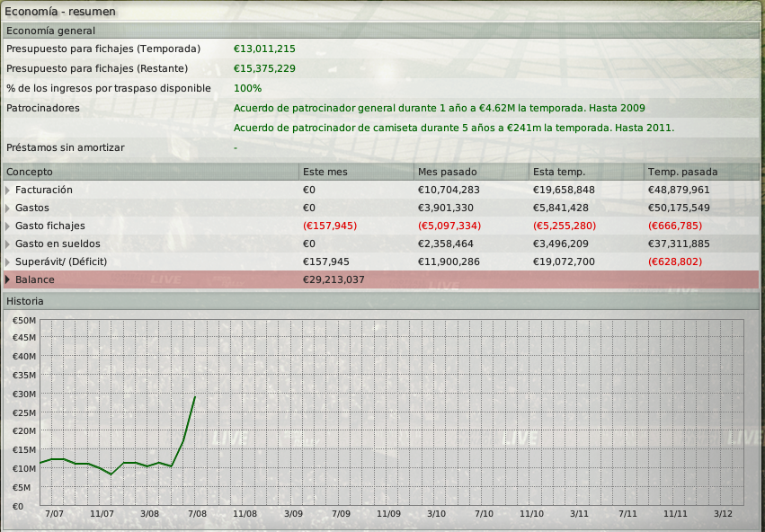Expand the Superávit/ (Déficit) row
Viewport: 765px width, 532px height.
(7, 262)
